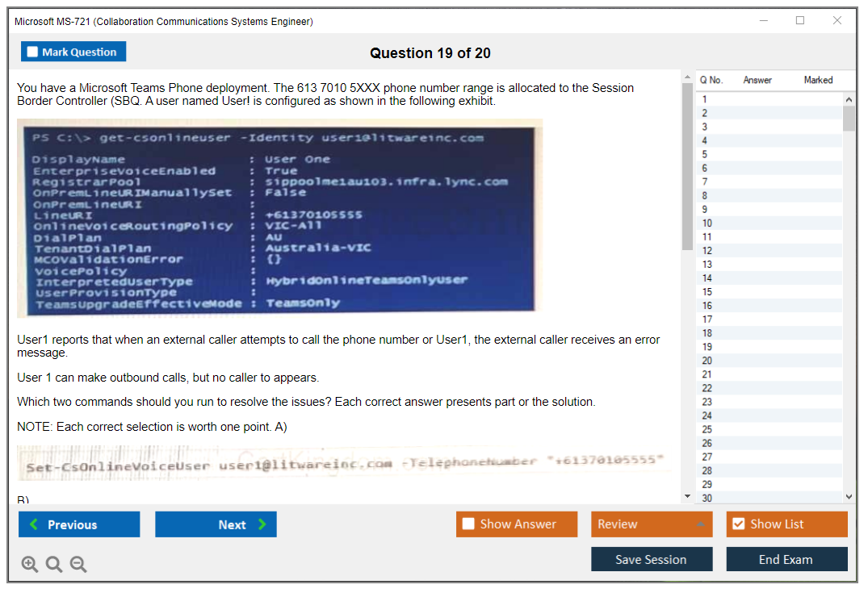Select question 25 in the list
This screenshot has width=868, height=593.
[770, 430]
